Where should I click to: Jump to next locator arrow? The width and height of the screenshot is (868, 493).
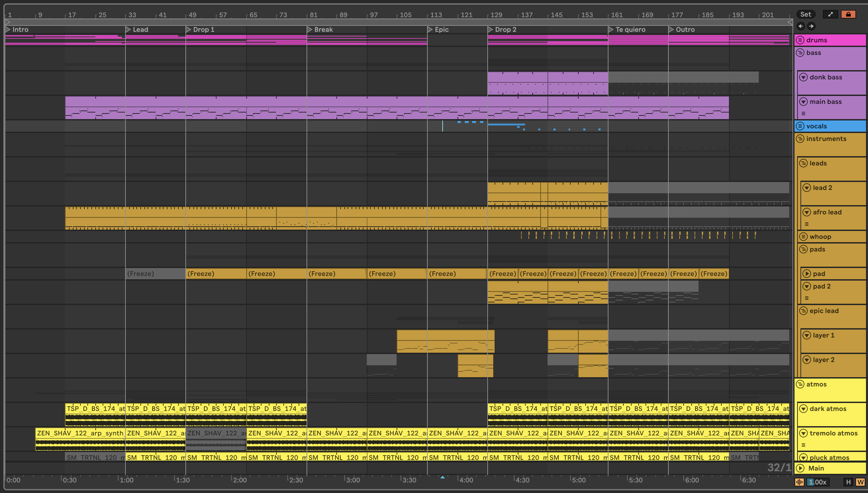(811, 26)
